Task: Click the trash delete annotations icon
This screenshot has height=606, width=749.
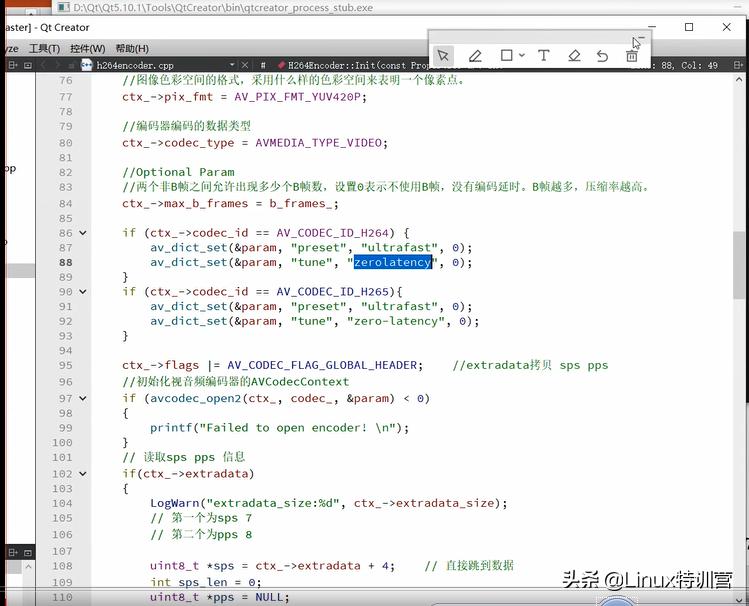Action: coord(631,56)
